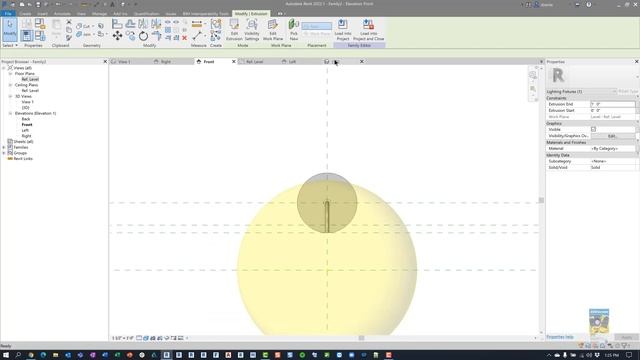The height and width of the screenshot is (360, 640).
Task: Click the Extrusion End value field
Action: coord(613,104)
